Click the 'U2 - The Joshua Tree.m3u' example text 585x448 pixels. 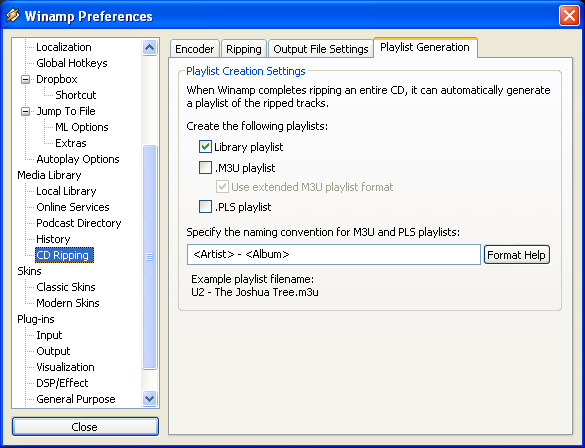click(255, 292)
